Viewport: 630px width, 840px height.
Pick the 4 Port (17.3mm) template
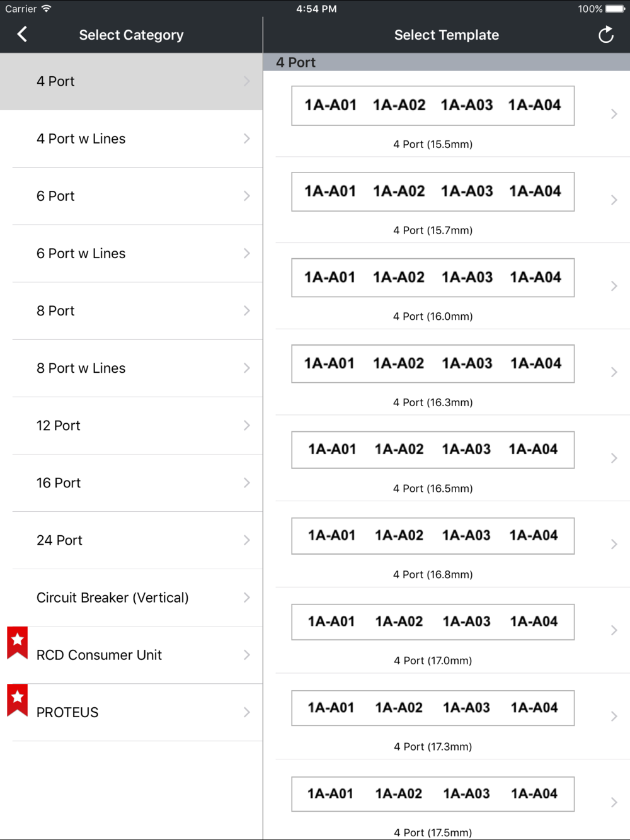pyautogui.click(x=452, y=717)
